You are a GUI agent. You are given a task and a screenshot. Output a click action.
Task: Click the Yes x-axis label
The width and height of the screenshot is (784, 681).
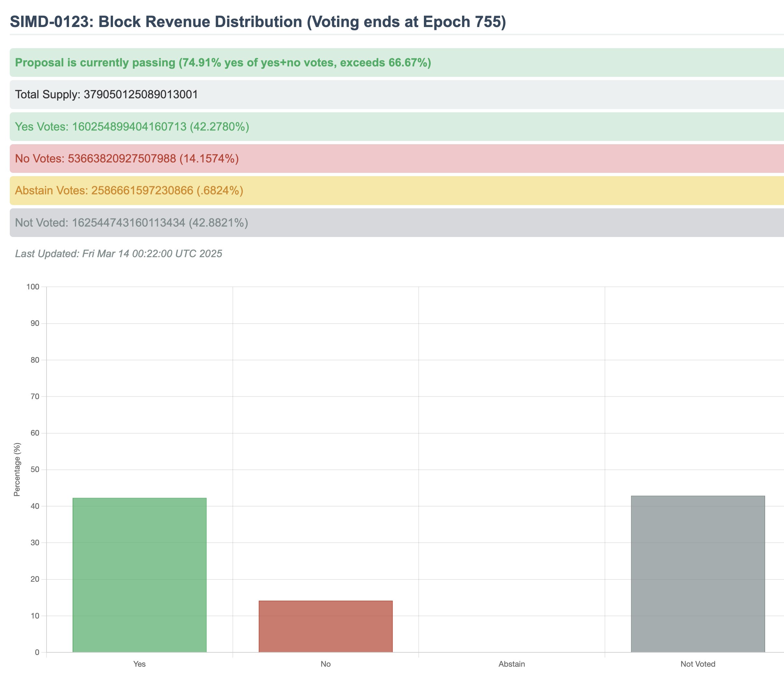coord(139,664)
